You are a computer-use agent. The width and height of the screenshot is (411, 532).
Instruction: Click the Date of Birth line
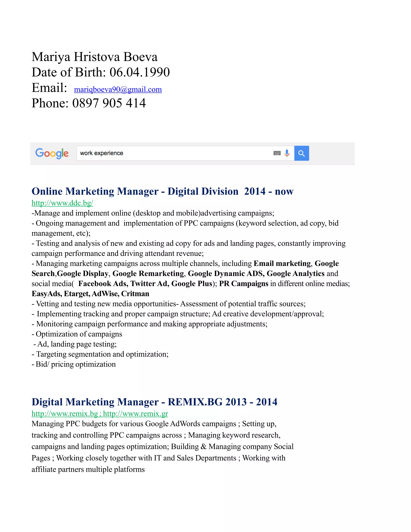[101, 72]
